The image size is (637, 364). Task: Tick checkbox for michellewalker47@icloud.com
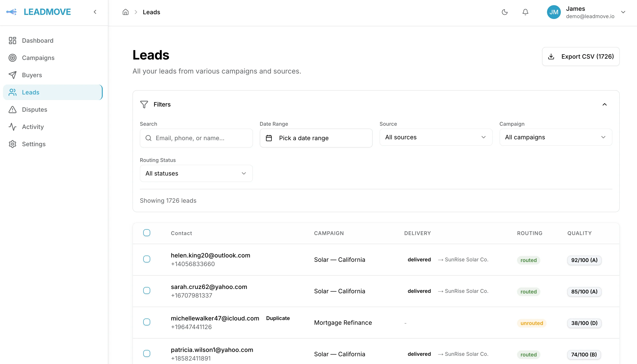[147, 322]
